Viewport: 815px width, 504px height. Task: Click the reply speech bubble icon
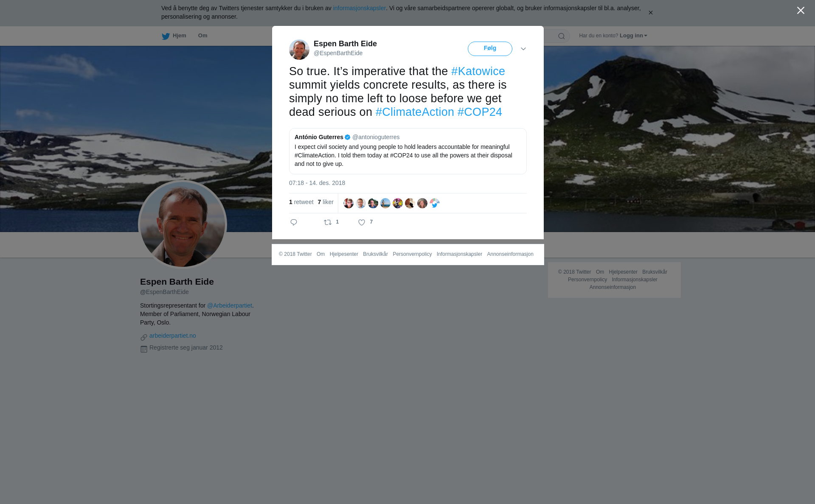(x=294, y=222)
